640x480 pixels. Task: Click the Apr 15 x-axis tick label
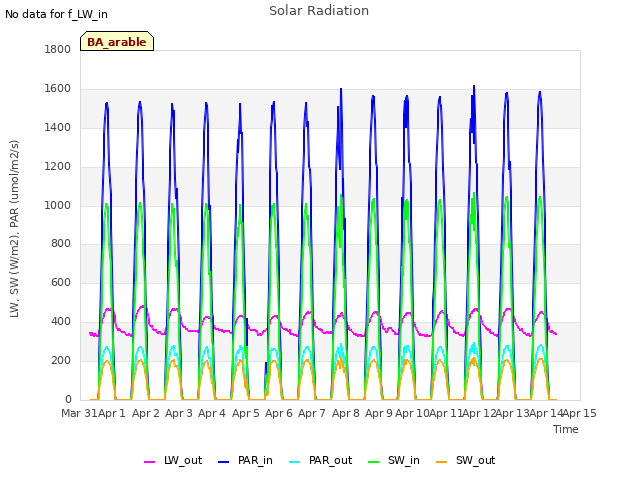[580, 413]
